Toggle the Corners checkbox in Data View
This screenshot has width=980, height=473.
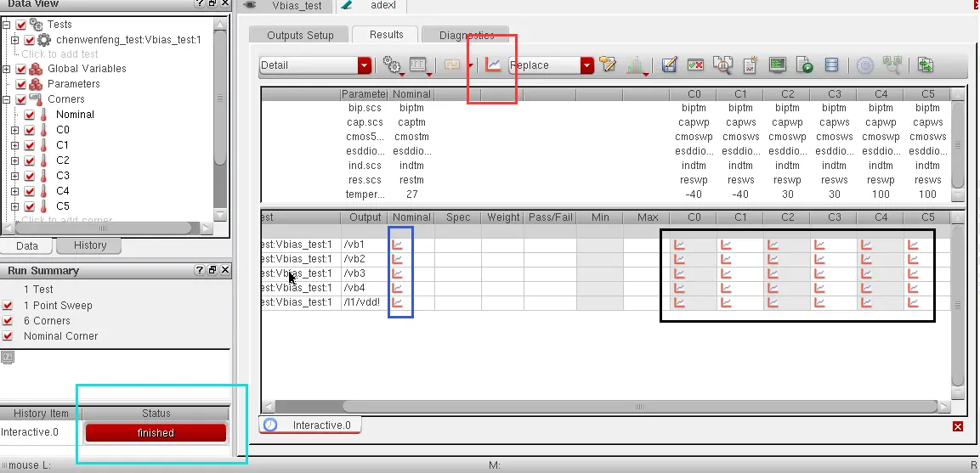coord(20,99)
